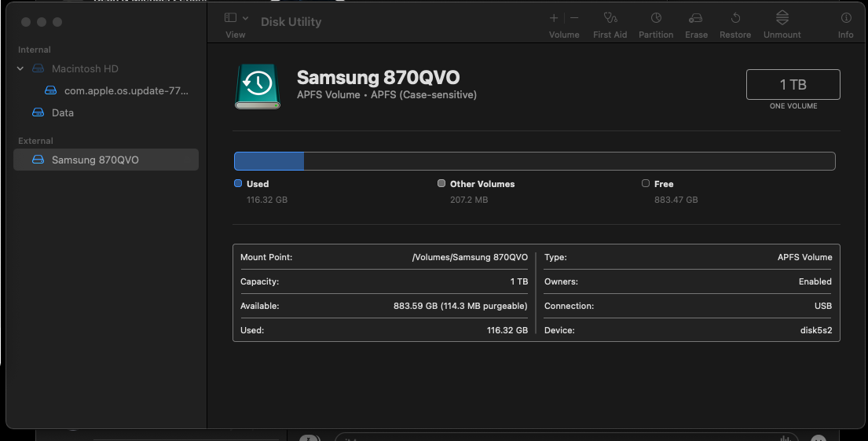Click the blue Used storage bar segment
The height and width of the screenshot is (441, 868).
point(269,161)
